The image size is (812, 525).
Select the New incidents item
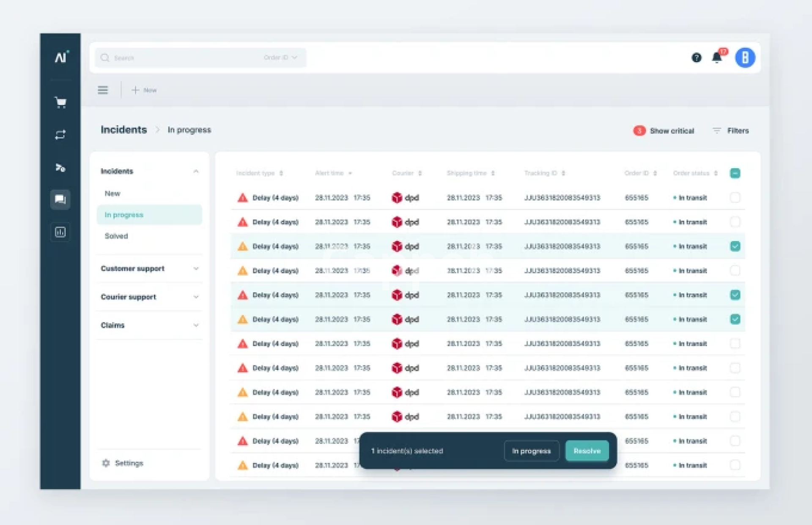112,193
